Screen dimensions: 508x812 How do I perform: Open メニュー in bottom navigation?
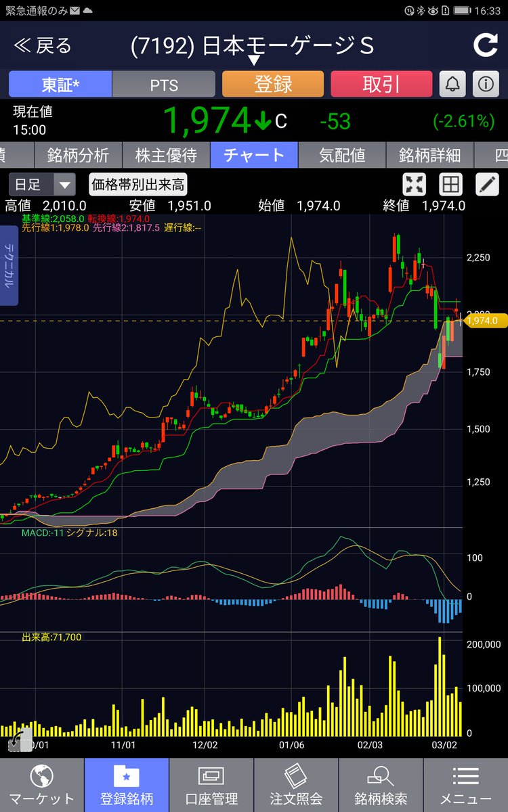coord(465,785)
